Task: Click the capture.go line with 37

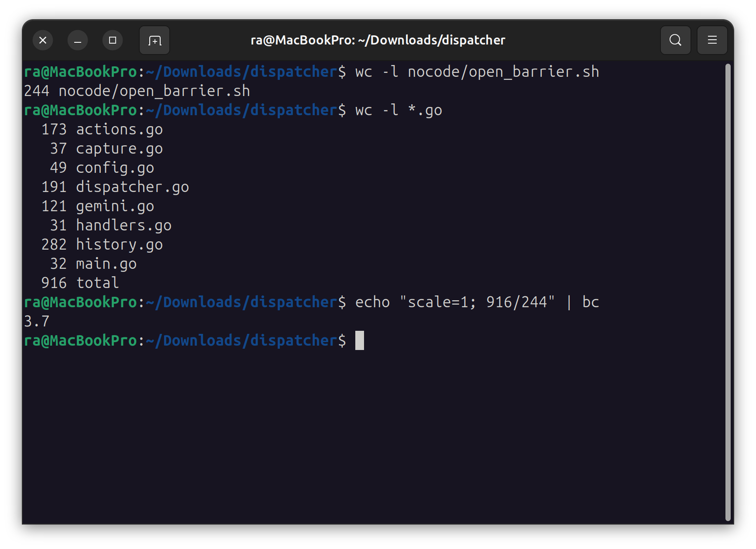Action: point(106,149)
